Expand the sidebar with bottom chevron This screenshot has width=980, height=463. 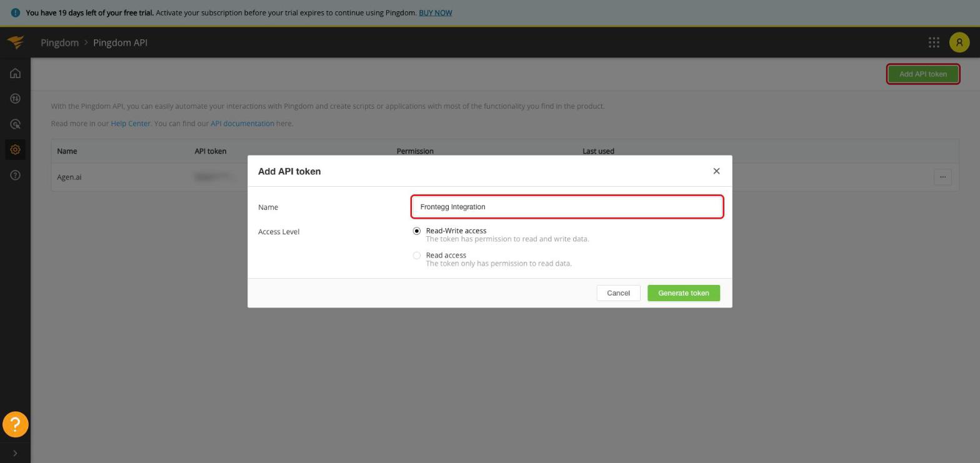pyautogui.click(x=15, y=453)
